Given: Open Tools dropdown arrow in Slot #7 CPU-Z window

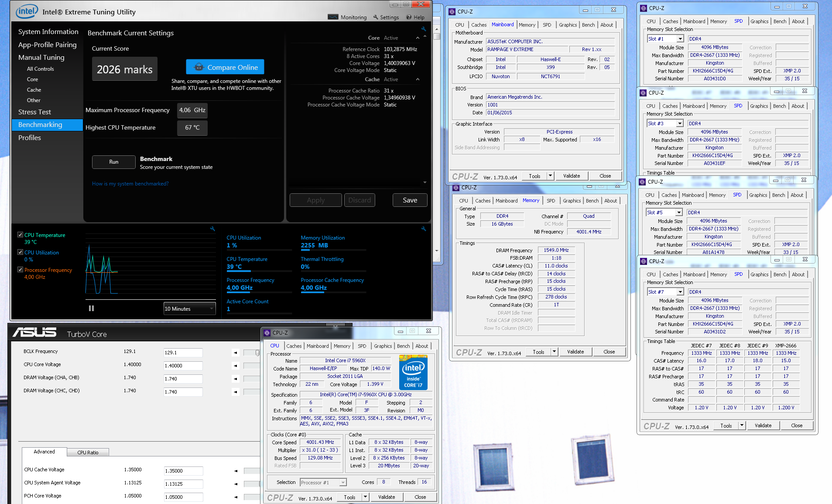Looking at the screenshot, I should (x=742, y=425).
